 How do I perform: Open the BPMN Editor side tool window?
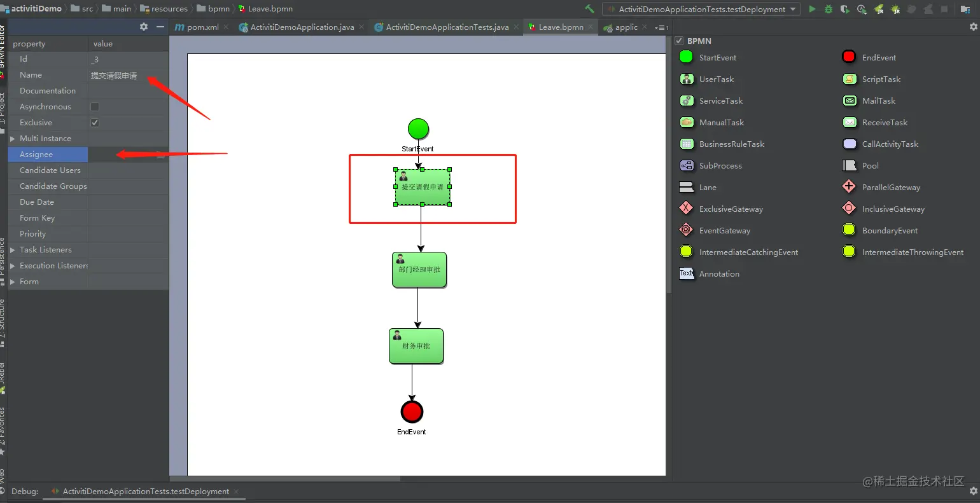pos(3,51)
